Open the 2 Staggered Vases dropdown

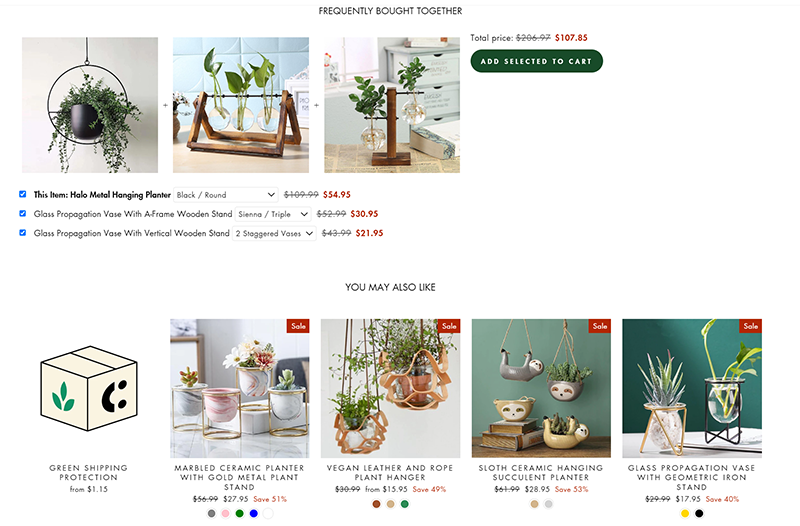pyautogui.click(x=274, y=234)
